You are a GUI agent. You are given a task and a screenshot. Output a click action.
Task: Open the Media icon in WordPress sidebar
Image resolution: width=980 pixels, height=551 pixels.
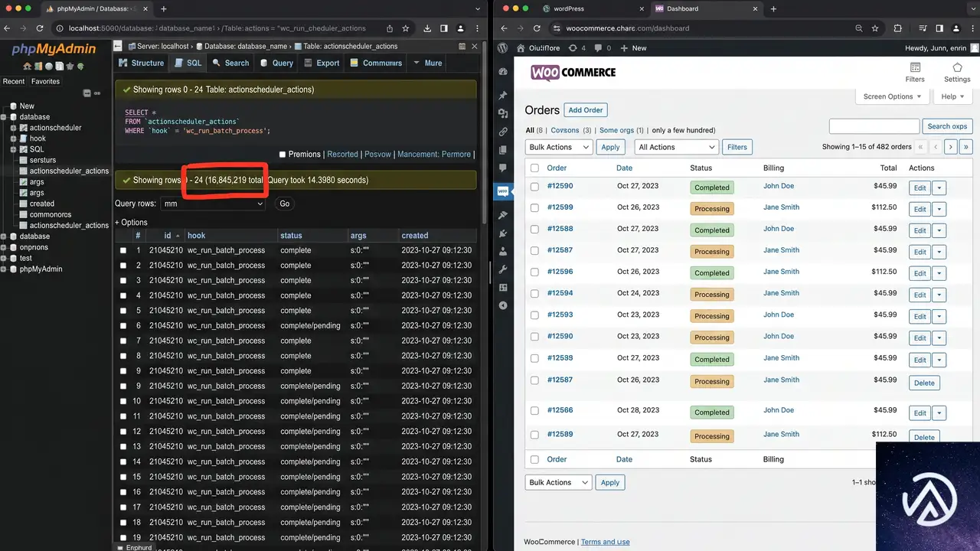503,113
